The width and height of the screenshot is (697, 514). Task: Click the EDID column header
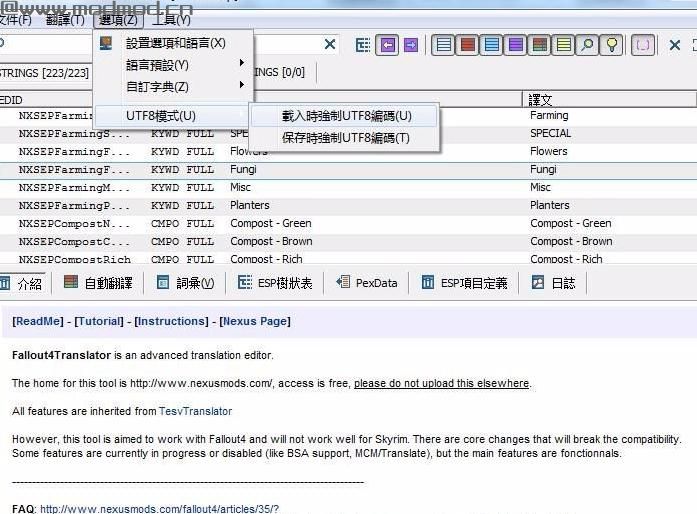coord(44,100)
